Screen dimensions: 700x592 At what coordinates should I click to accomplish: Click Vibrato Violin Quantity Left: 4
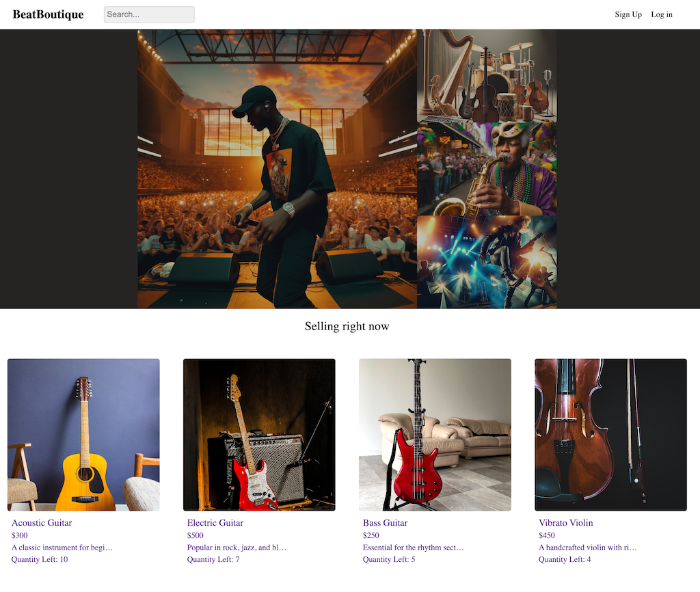[565, 559]
